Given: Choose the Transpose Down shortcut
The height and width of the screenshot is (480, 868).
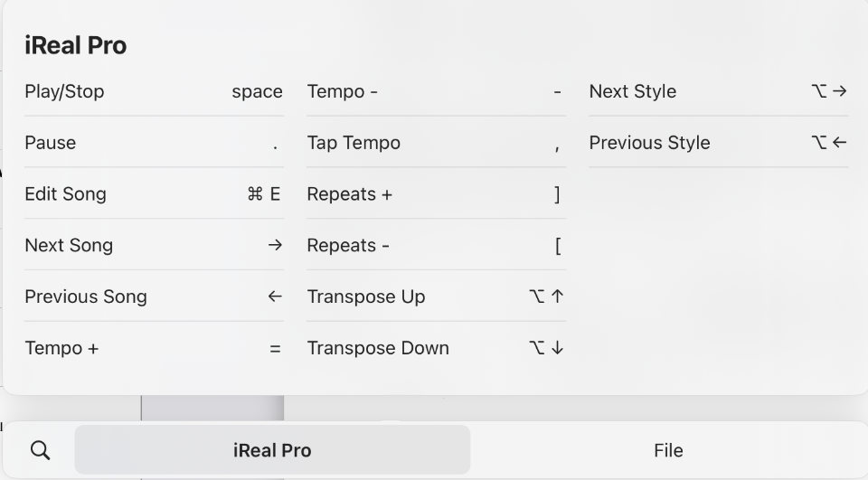Looking at the screenshot, I should click(436, 348).
